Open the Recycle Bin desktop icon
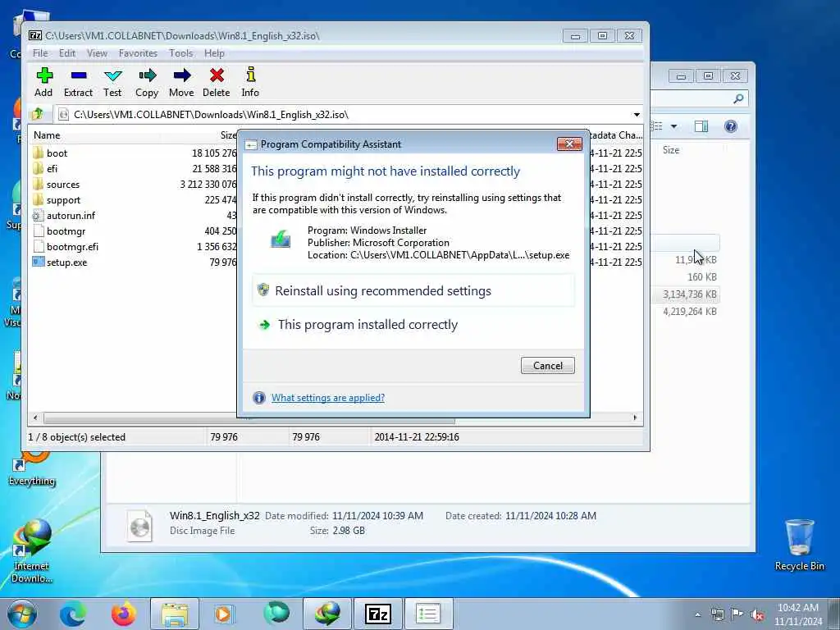This screenshot has height=630, width=840. click(799, 544)
